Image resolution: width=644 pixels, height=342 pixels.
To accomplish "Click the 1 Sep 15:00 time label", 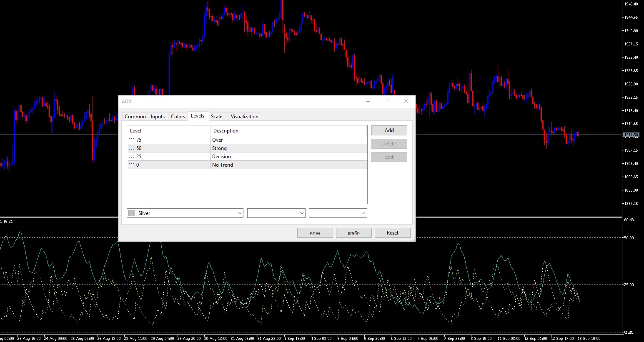I will point(294,339).
